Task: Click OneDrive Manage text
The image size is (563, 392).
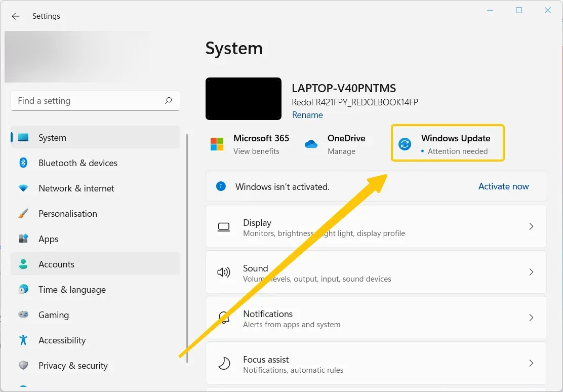Action: click(x=341, y=151)
